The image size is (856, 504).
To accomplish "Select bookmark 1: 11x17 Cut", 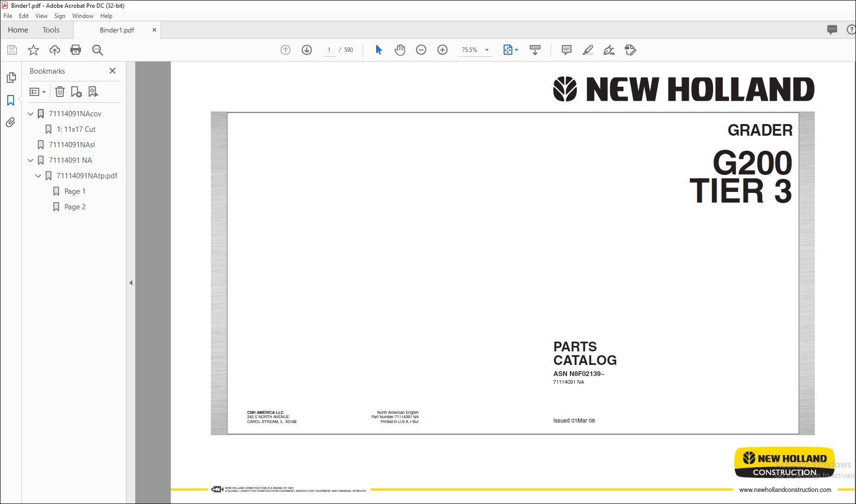I will pyautogui.click(x=76, y=129).
